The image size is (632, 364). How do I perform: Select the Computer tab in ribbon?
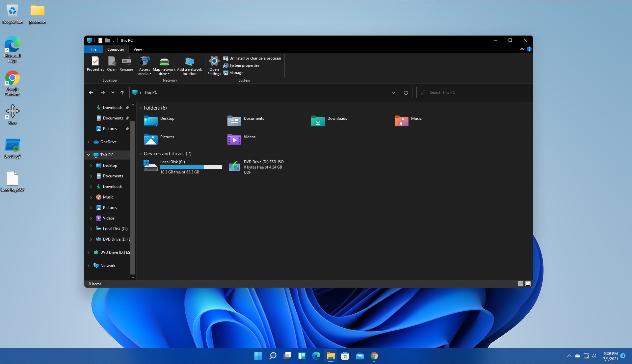tap(116, 49)
